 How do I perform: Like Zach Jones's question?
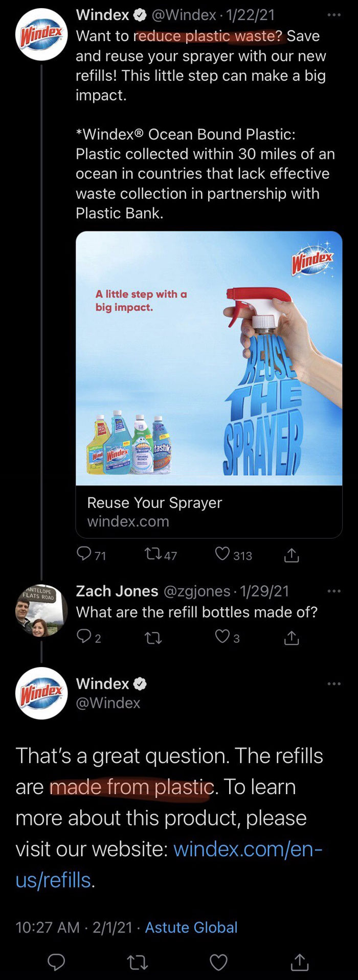(x=222, y=637)
